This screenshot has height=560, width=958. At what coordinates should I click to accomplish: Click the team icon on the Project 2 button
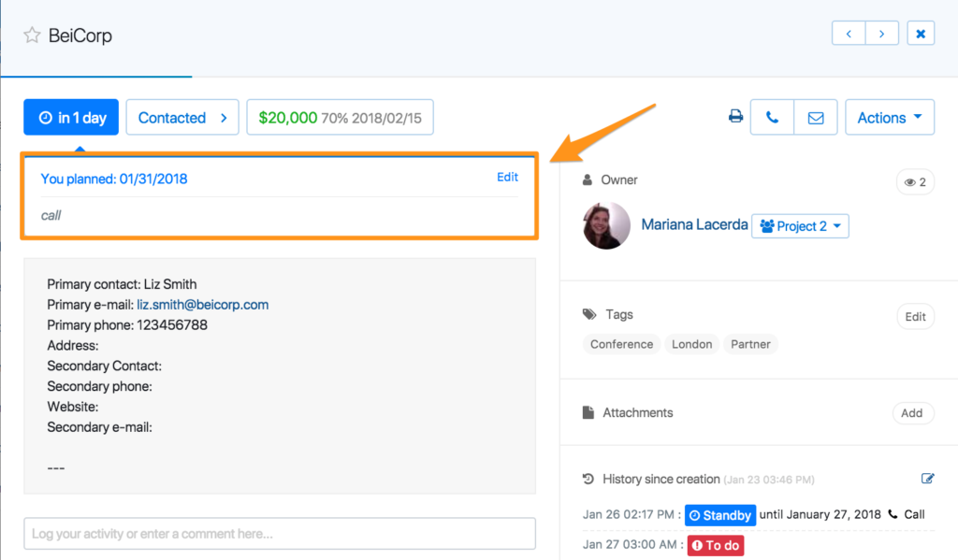click(768, 225)
